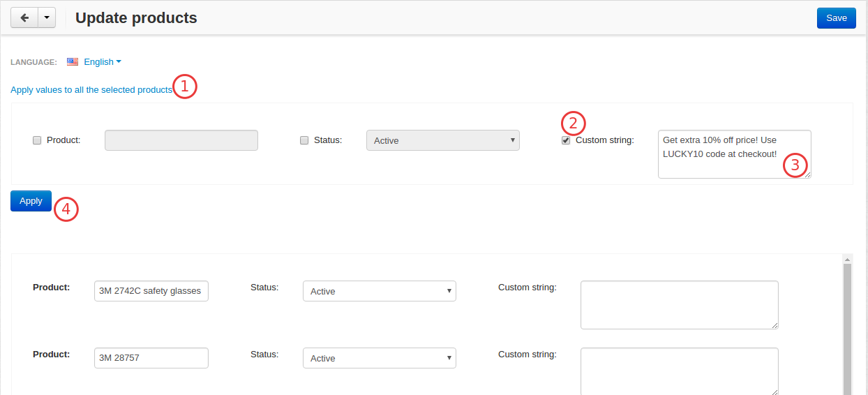The image size is (868, 395).
Task: Click the product list vertical scrollbar
Action: [848, 328]
